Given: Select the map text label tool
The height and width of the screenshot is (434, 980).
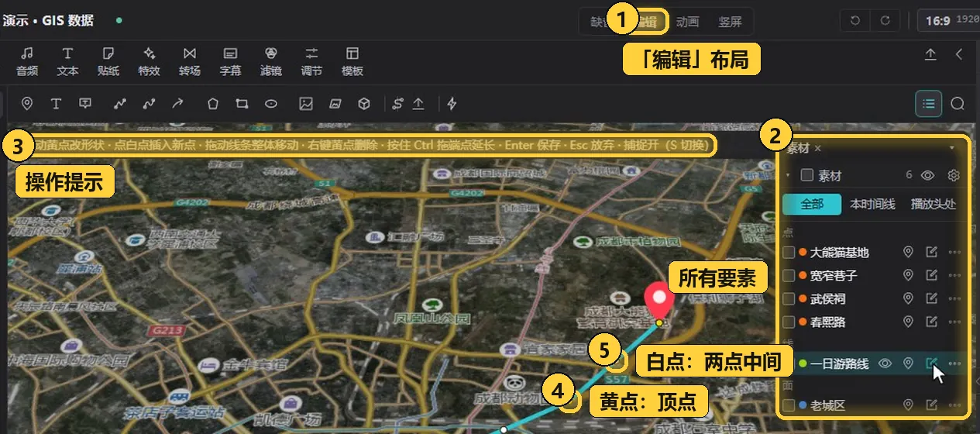Looking at the screenshot, I should click(56, 103).
